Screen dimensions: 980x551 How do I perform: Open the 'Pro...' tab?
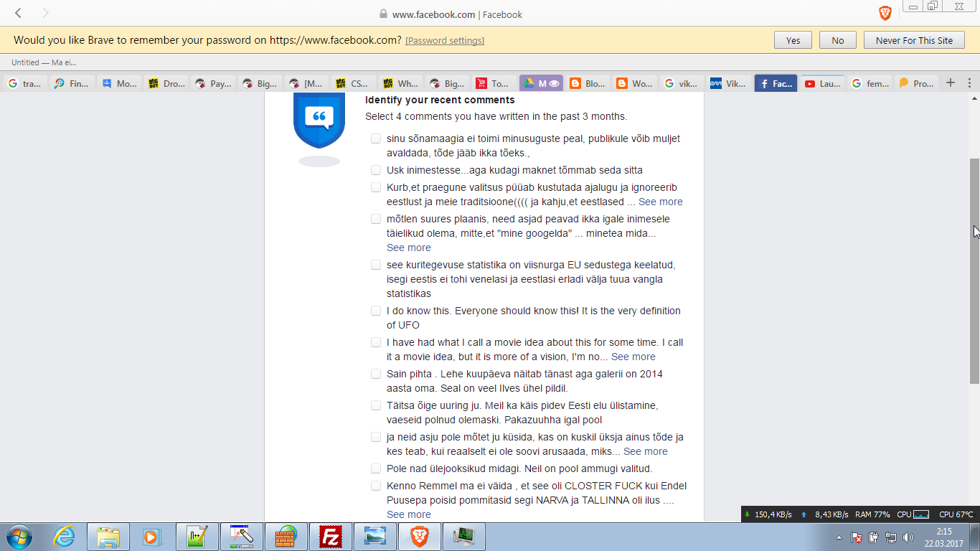tap(916, 83)
